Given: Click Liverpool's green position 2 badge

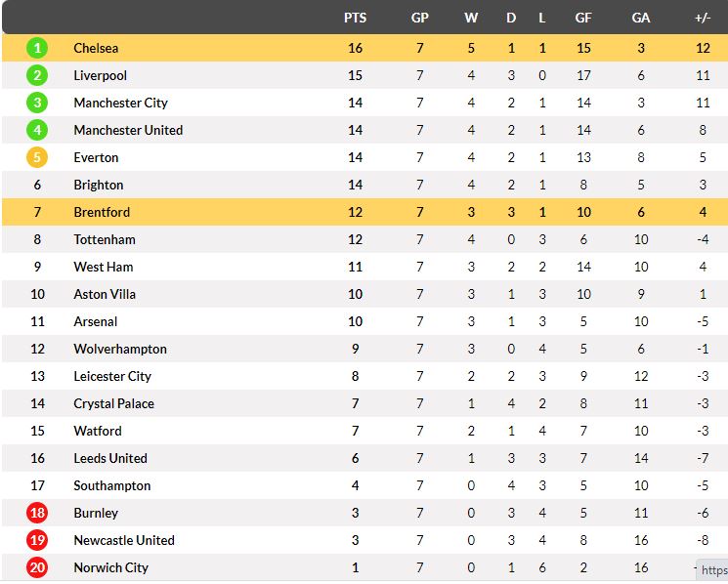Looking at the screenshot, I should click(37, 75).
